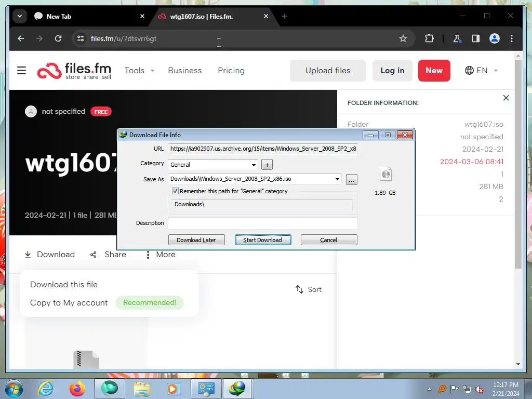
Task: Click the Download arrow icon under the title
Action: (28, 255)
